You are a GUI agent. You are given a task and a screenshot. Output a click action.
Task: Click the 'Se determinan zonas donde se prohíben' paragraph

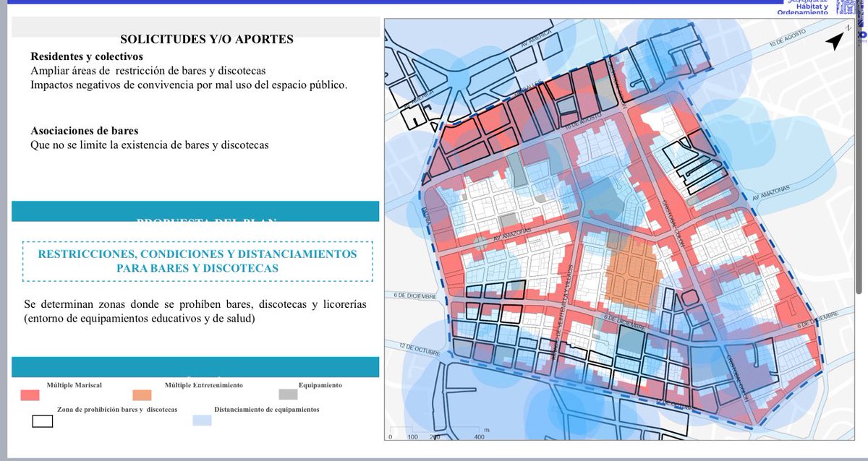click(195, 311)
